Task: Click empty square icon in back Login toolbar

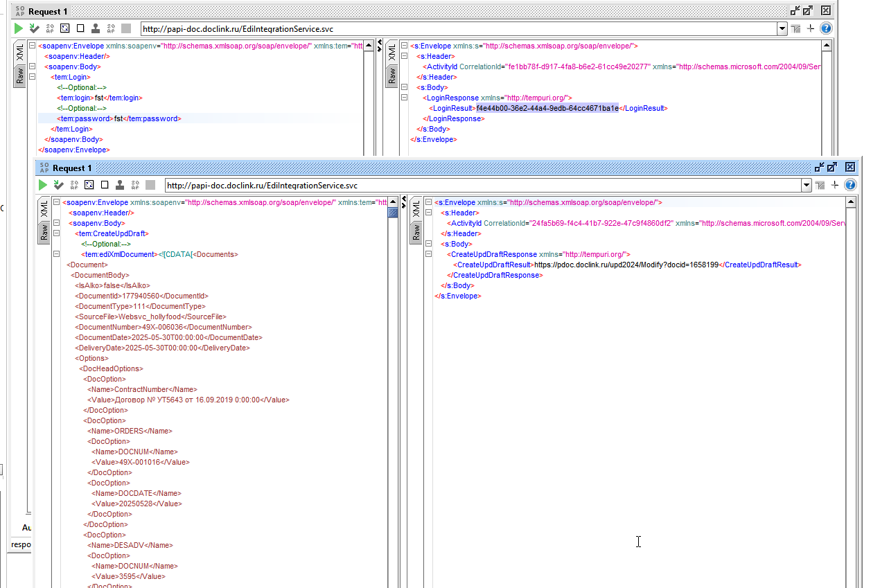Action: [80, 28]
